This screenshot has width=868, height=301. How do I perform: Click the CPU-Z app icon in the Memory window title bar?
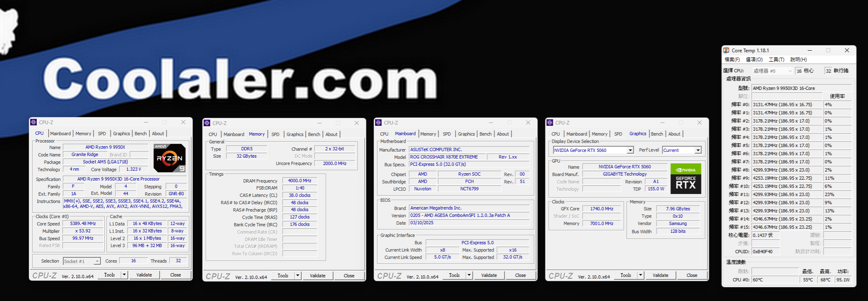pyautogui.click(x=207, y=123)
